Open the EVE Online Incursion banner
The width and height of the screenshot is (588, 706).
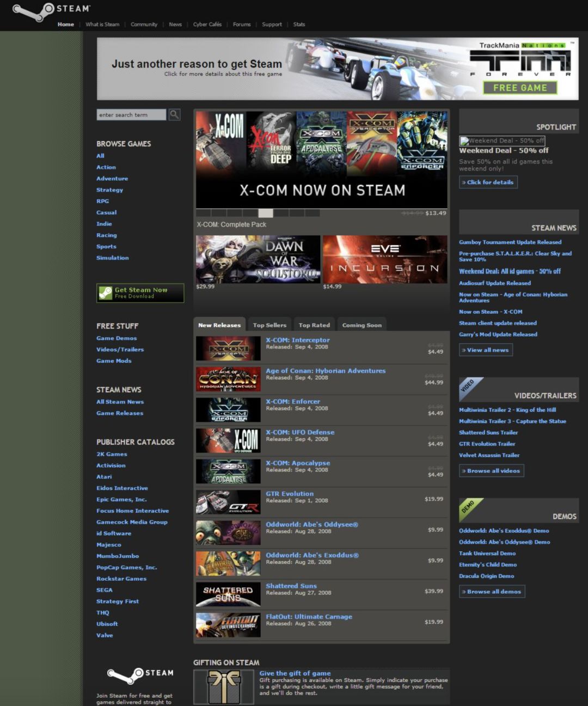pos(385,259)
